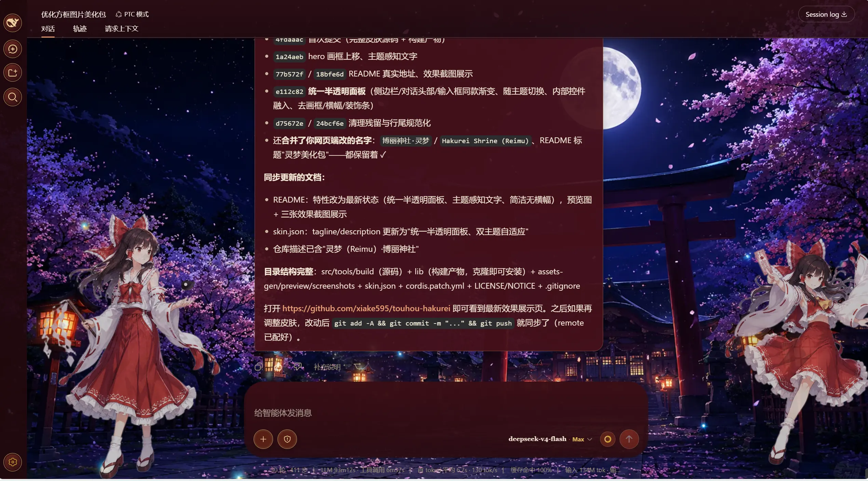Click the 1a24aeb commit hash
The image size is (868, 481).
[x=289, y=57]
